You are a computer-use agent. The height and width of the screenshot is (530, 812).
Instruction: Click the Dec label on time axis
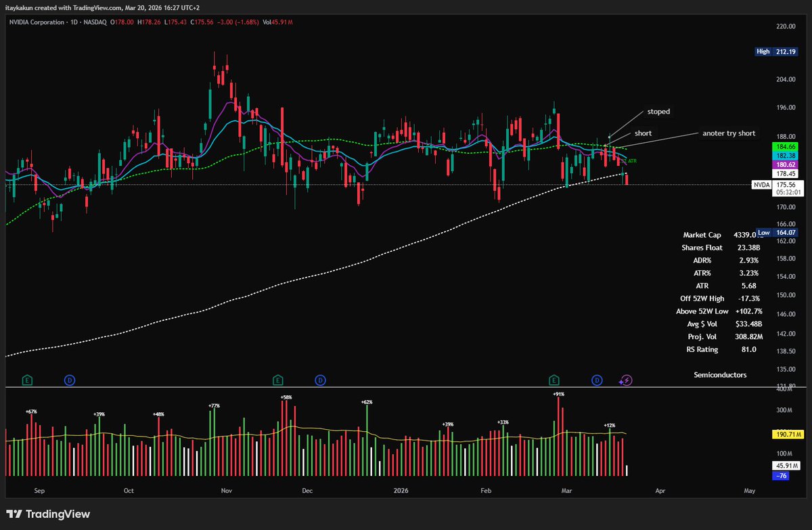307,490
